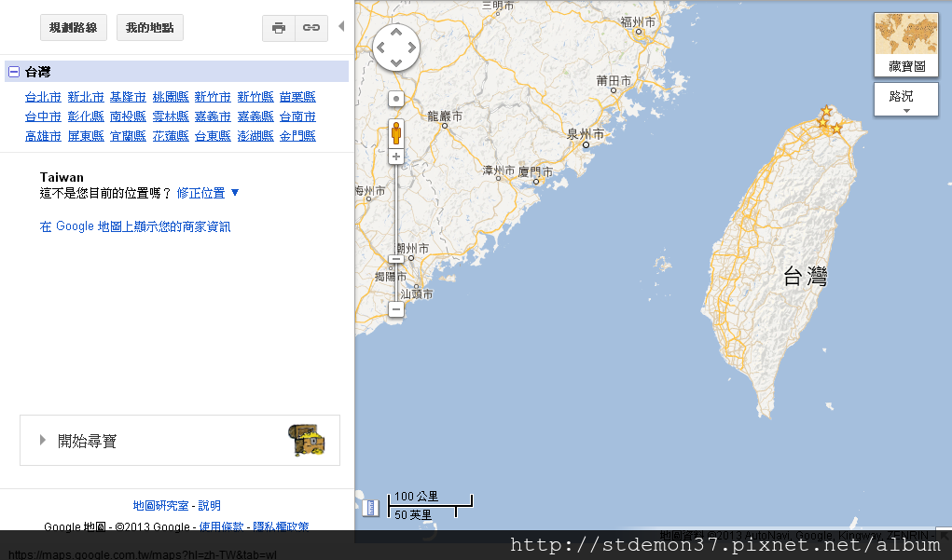Click the link chain icon button
The image size is (952, 560).
(311, 28)
